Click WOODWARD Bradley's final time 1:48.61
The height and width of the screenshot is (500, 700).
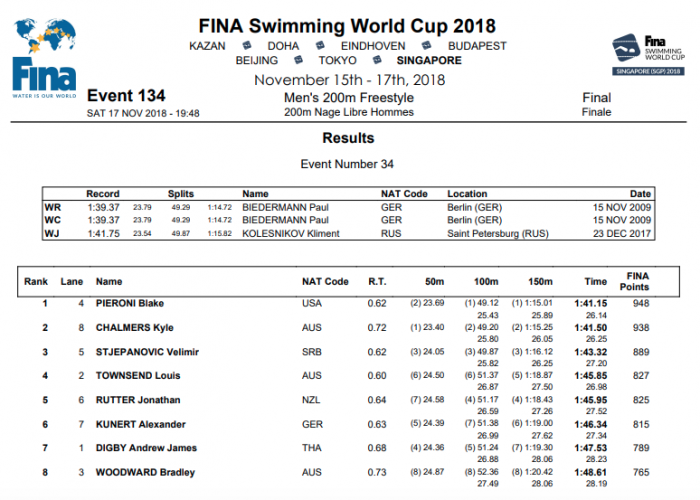[590, 472]
